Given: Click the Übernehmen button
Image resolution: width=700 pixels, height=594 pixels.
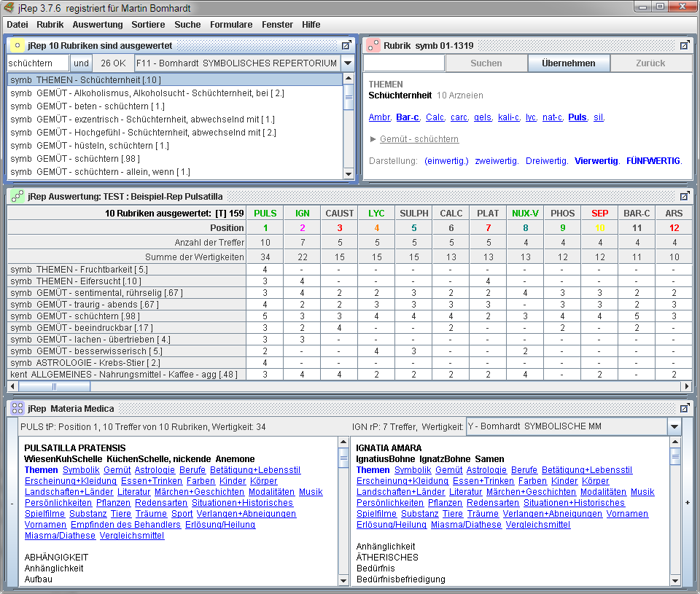Looking at the screenshot, I should click(568, 63).
